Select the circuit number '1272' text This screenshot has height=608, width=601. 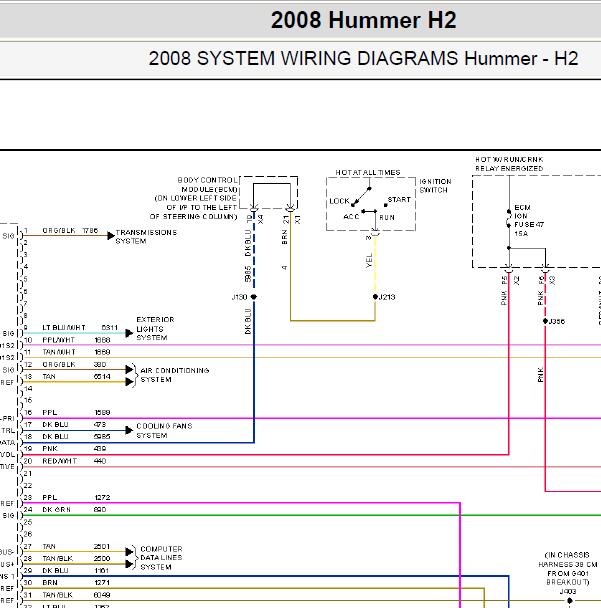click(x=102, y=497)
